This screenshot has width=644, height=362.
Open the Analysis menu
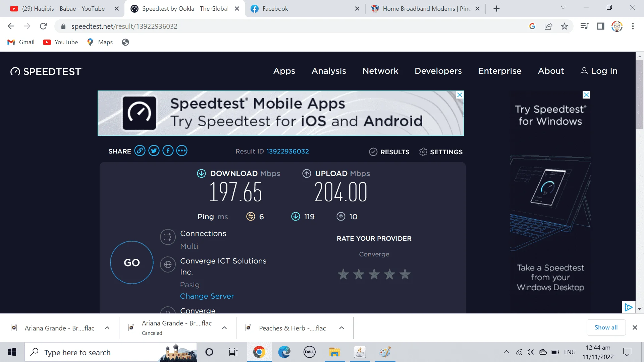click(x=329, y=71)
